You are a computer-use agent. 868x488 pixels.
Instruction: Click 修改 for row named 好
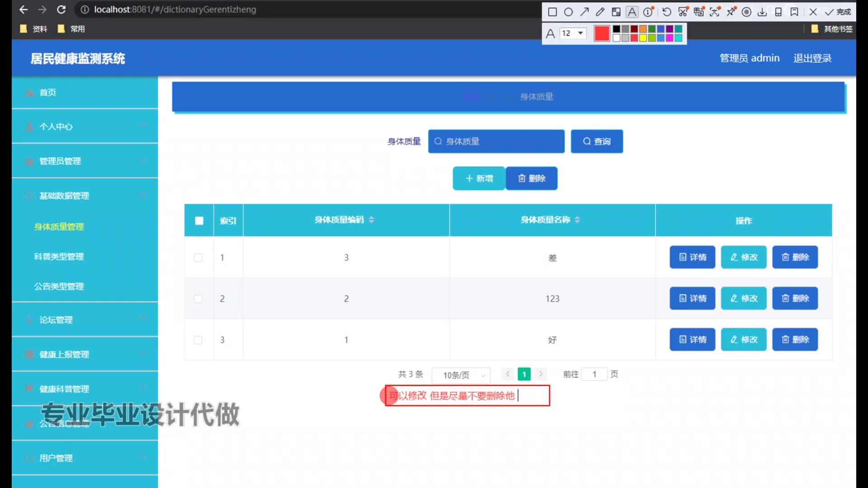click(743, 339)
